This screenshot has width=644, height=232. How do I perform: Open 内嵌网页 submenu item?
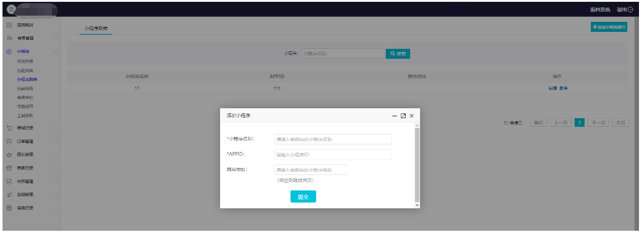tap(25, 89)
